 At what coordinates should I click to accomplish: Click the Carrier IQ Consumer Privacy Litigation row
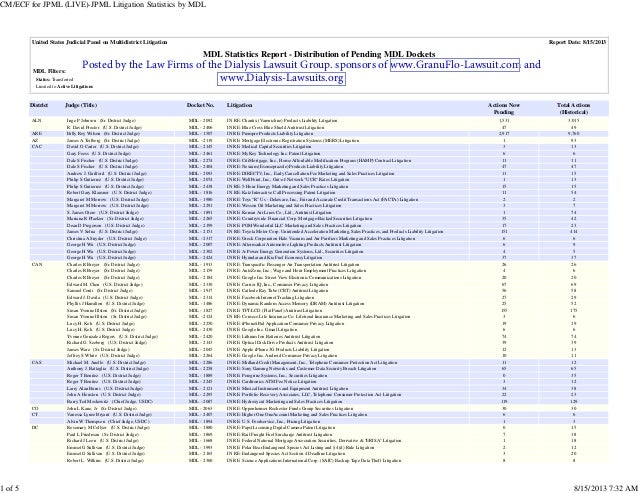pyautogui.click(x=319, y=284)
